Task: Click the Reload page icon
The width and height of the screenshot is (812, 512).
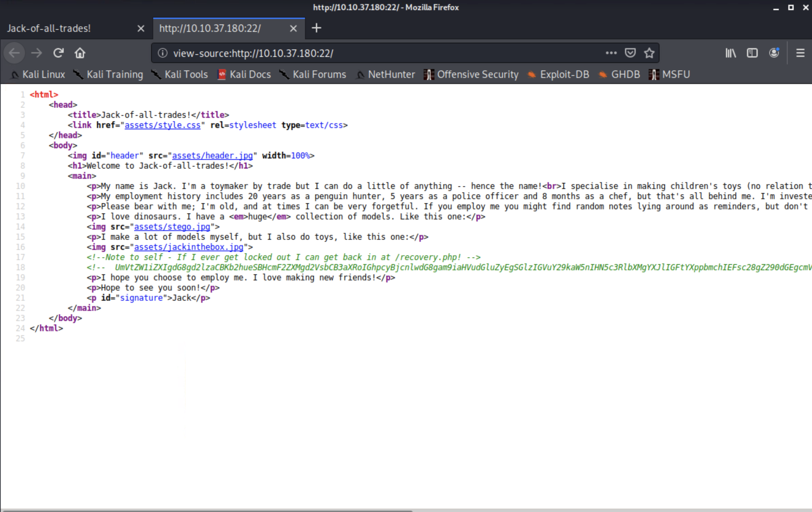Action: (58, 53)
